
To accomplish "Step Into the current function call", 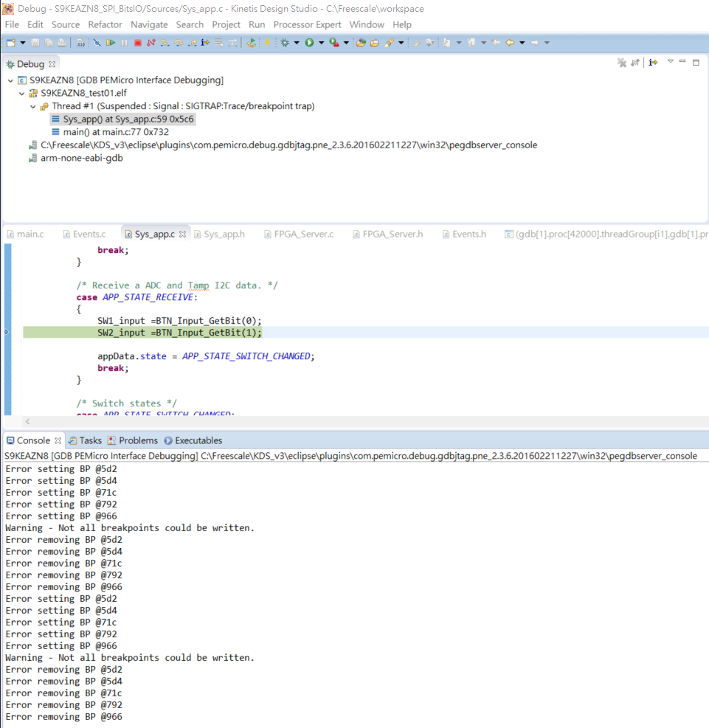I will pos(164,42).
